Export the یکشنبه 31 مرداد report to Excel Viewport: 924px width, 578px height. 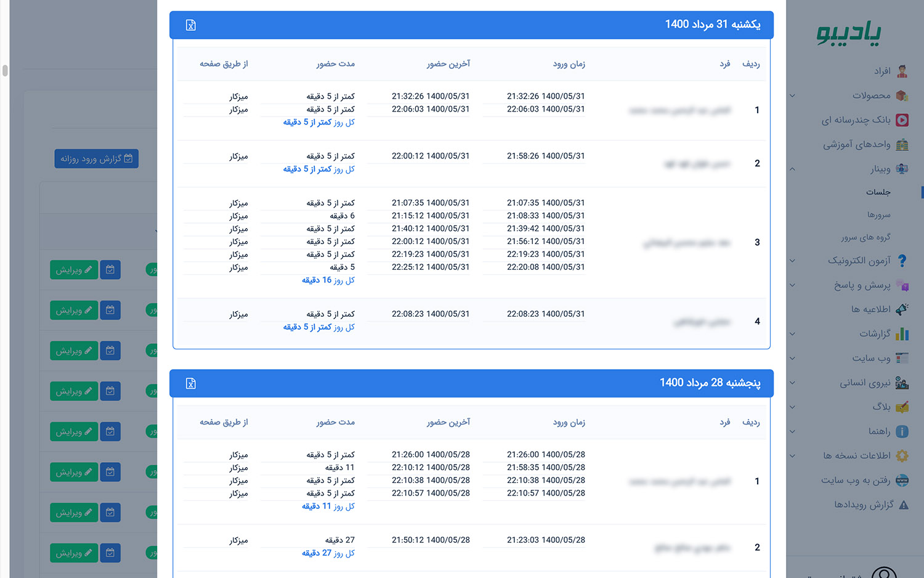coord(191,25)
